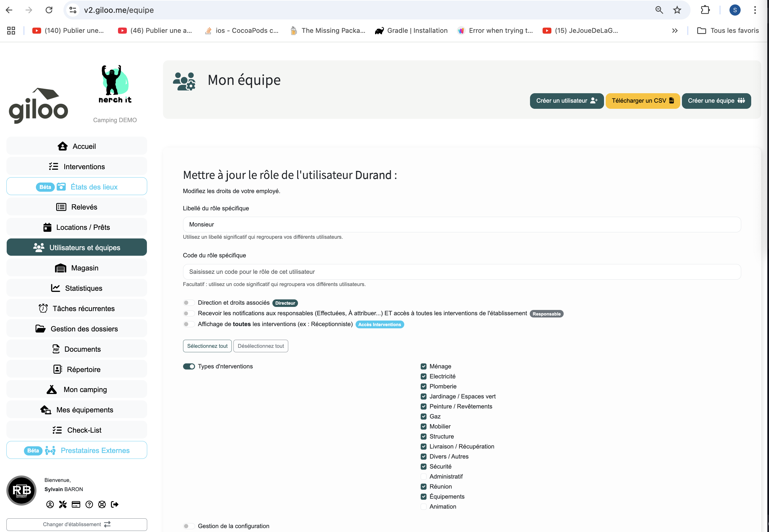Click the tools wrench icon under user name

pos(63,504)
